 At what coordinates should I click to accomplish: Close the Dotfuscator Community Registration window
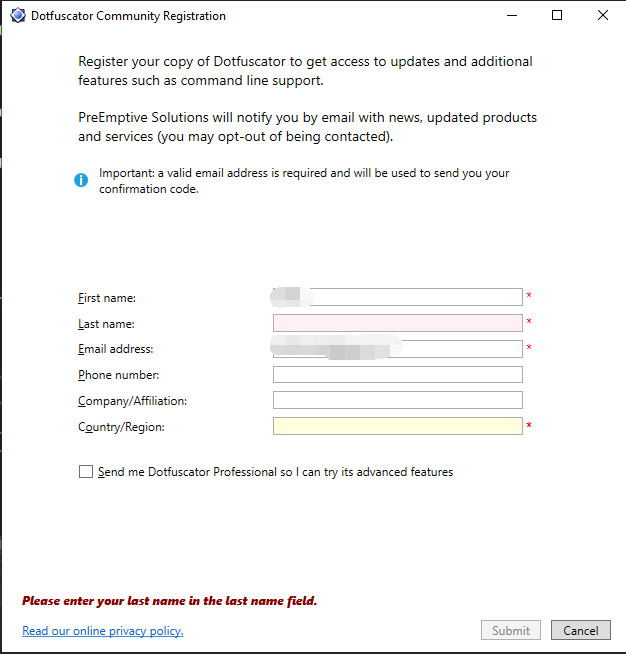point(603,15)
